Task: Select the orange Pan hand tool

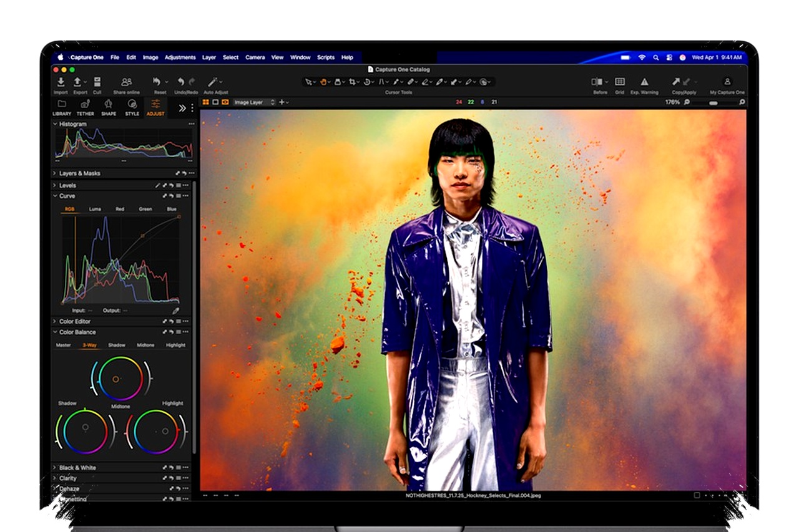Action: [x=324, y=82]
